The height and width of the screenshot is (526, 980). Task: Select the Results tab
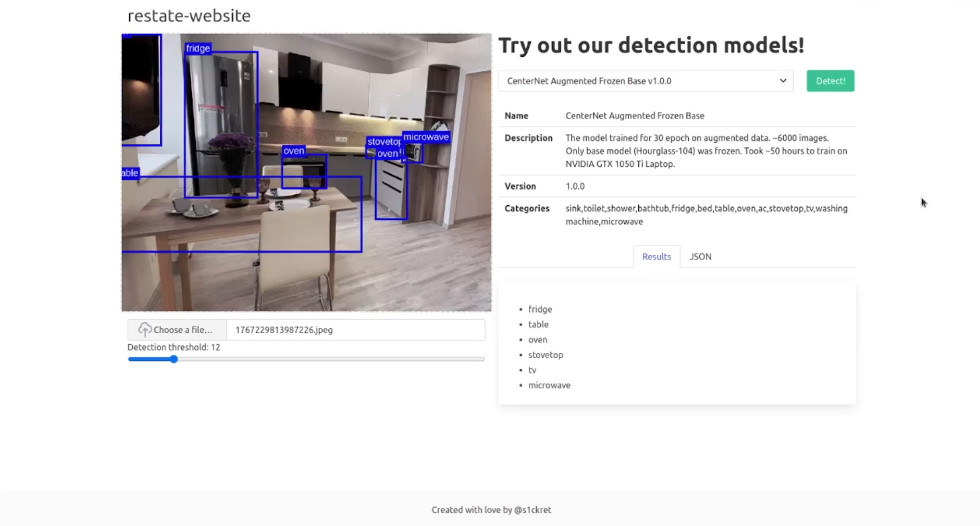[656, 257]
